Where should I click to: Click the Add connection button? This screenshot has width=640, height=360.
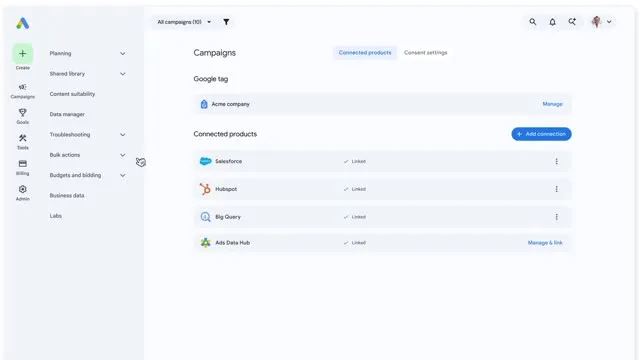541,134
